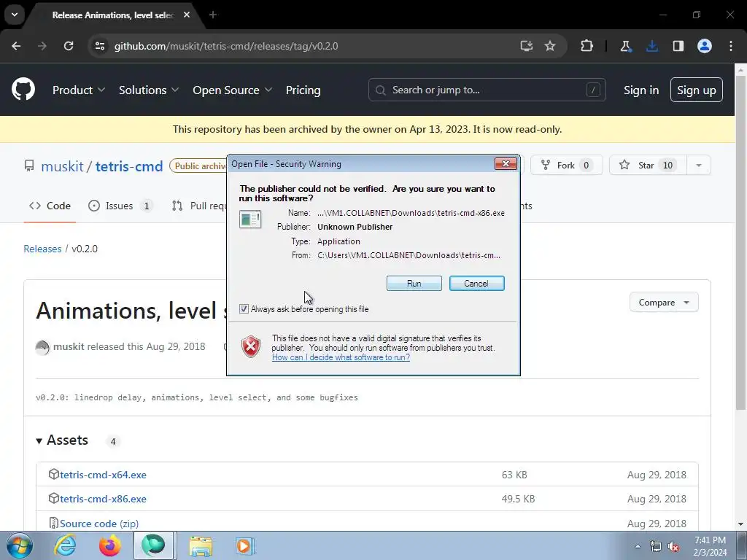Go to the Releases breadcrumb link

click(42, 249)
